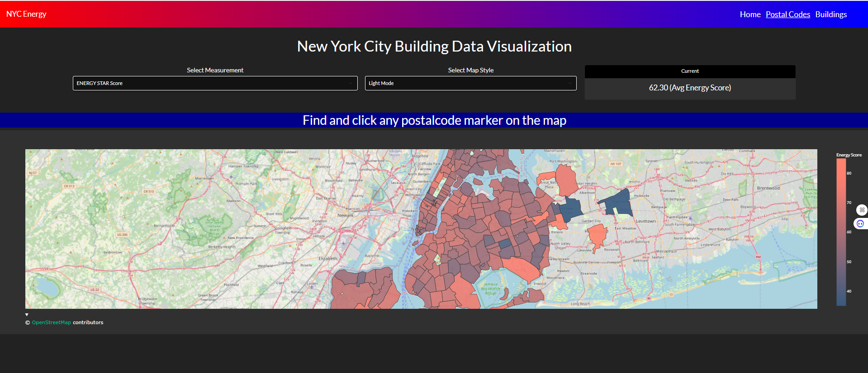Click the grid-shaped floating widget icon

[x=862, y=210]
